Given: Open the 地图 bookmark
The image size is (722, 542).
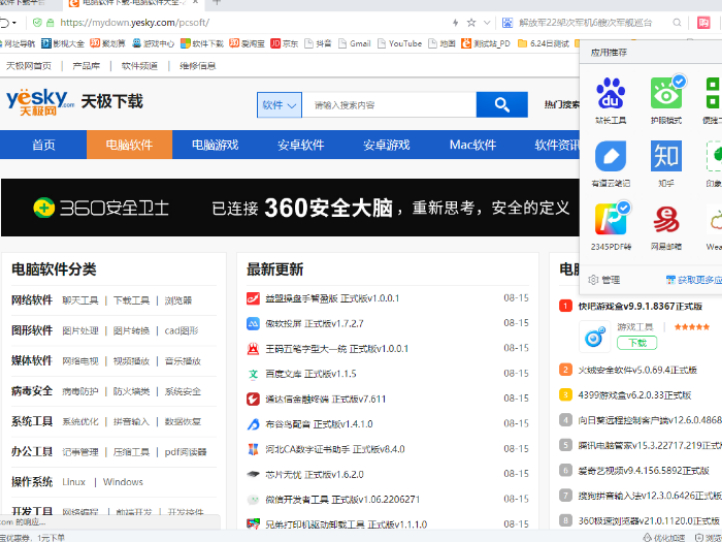Looking at the screenshot, I should pos(442,43).
